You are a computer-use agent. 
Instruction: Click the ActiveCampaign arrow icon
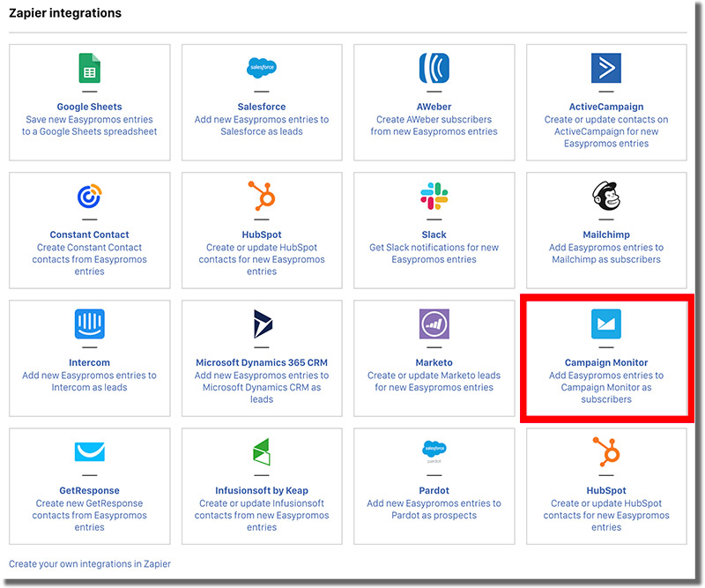tap(606, 68)
